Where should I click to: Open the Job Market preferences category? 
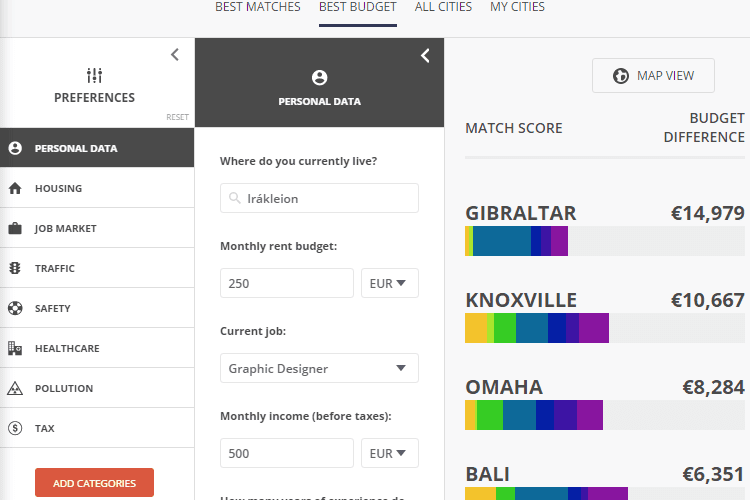pyautogui.click(x=97, y=228)
